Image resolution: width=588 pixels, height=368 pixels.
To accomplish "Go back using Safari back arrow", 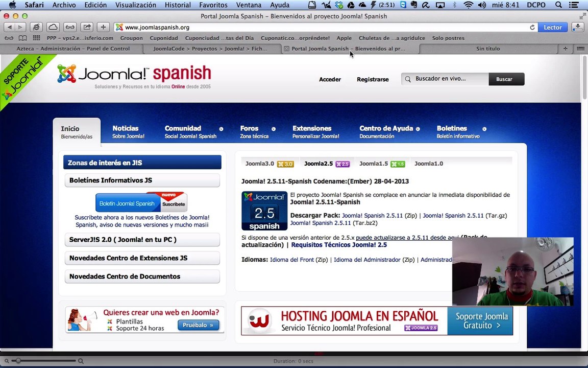I will [x=9, y=27].
